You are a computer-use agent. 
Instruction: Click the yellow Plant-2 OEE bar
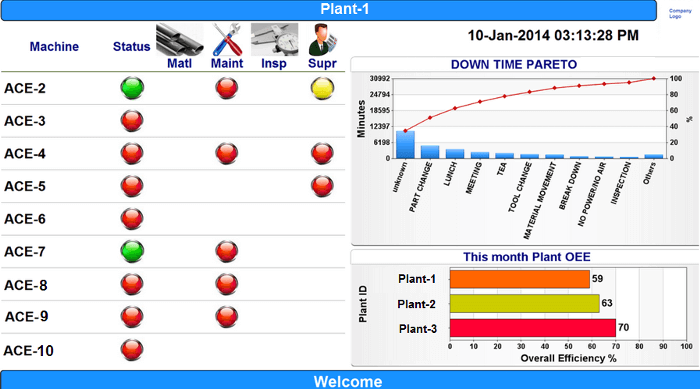point(525,304)
